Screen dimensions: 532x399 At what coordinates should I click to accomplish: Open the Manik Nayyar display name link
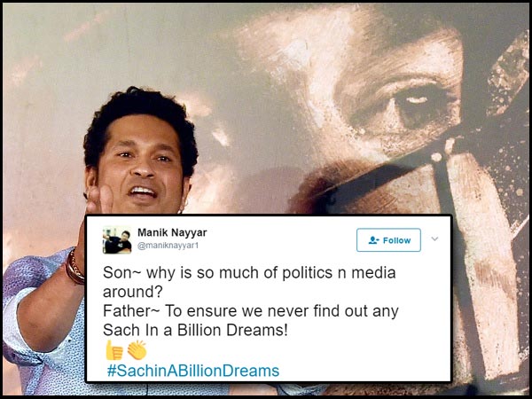click(x=172, y=232)
